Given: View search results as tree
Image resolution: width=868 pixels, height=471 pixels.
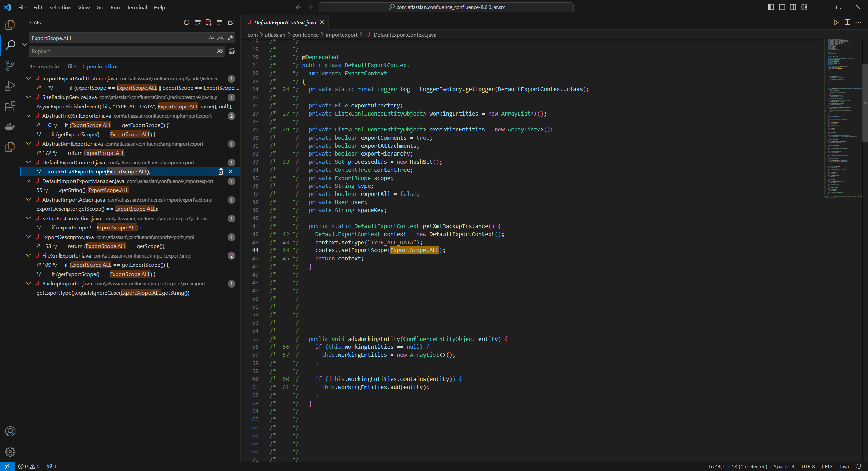Looking at the screenshot, I should [220, 22].
